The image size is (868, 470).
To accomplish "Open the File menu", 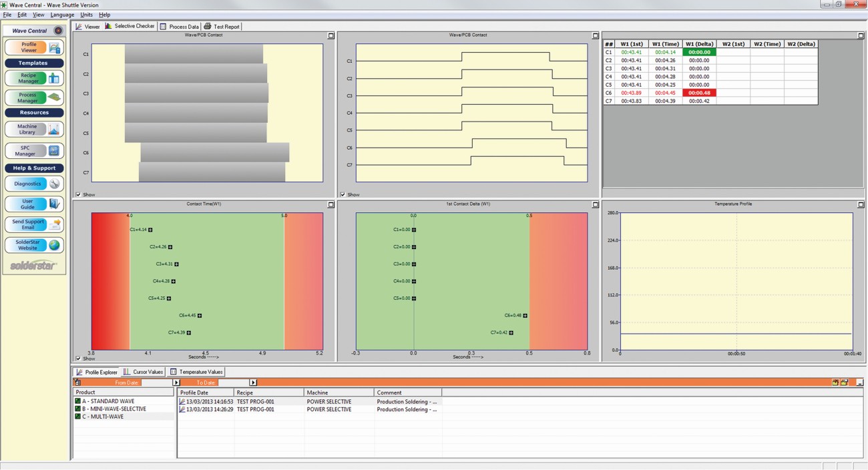I will 7,15.
